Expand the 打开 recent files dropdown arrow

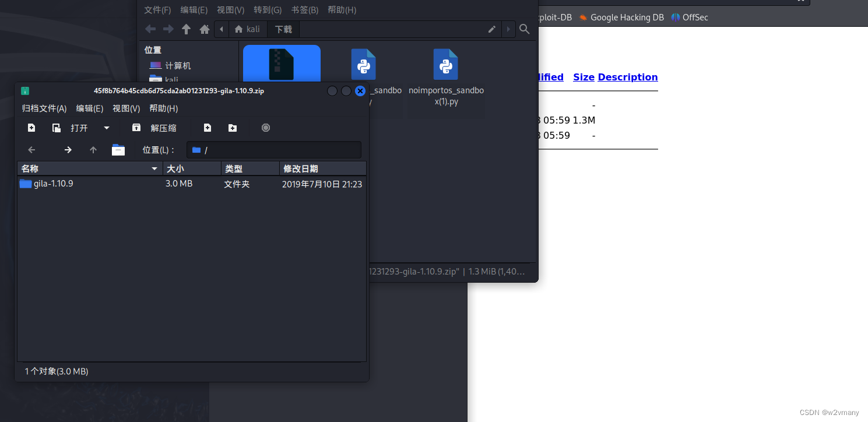(x=107, y=128)
